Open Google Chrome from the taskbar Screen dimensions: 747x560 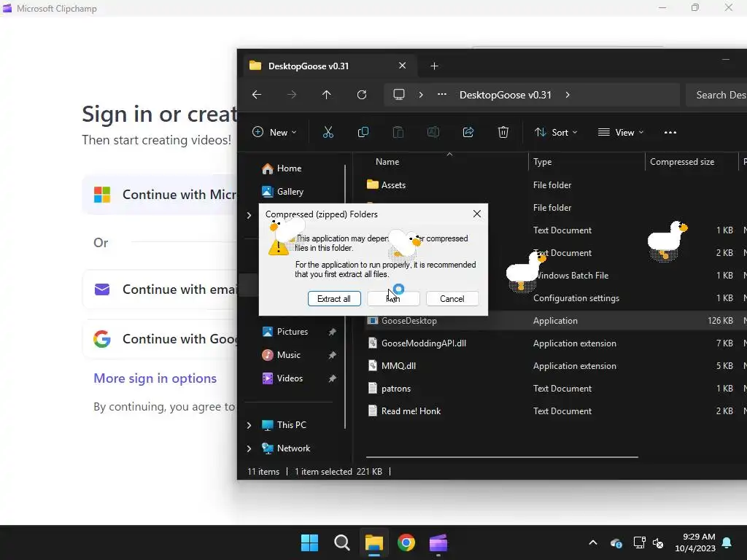click(406, 542)
